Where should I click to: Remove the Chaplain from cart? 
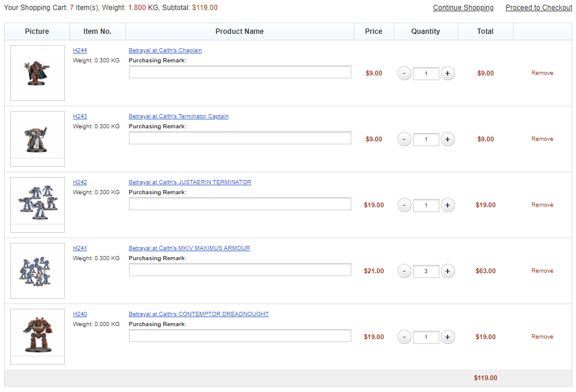pos(542,73)
